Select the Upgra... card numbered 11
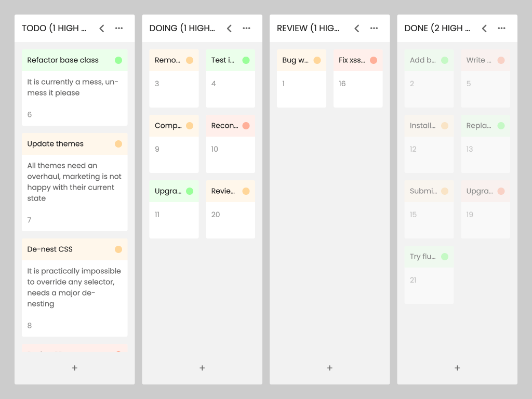This screenshot has height=399, width=532. click(174, 209)
